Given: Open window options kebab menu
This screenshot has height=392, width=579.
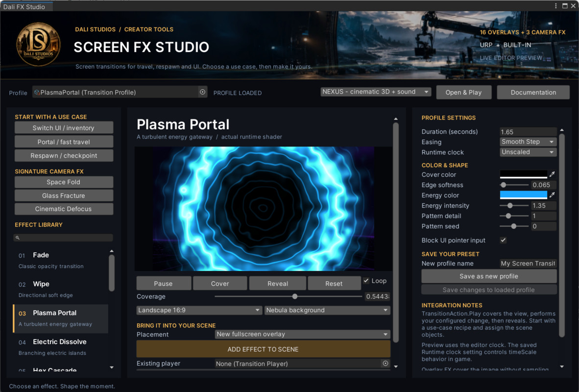Looking at the screenshot, I should [556, 6].
